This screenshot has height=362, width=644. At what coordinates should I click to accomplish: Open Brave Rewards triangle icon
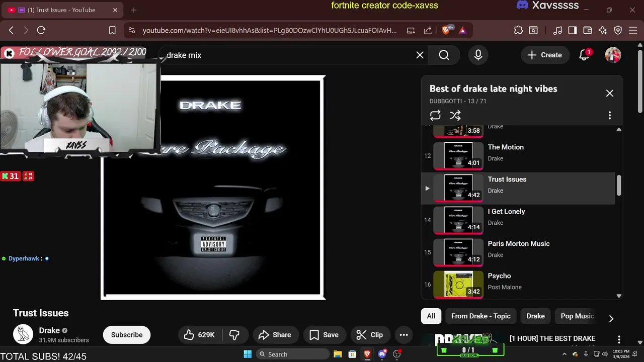[462, 30]
